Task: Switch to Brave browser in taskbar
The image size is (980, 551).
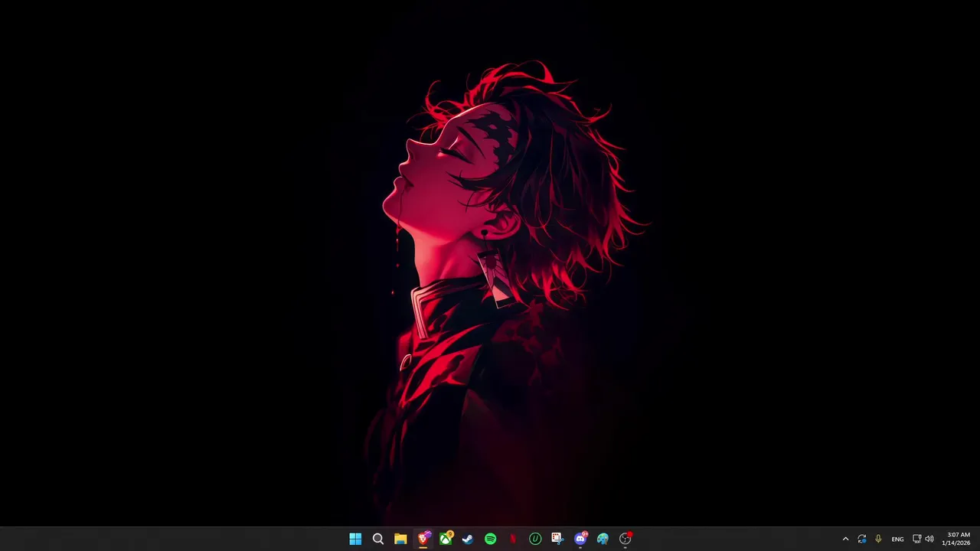Action: [423, 539]
